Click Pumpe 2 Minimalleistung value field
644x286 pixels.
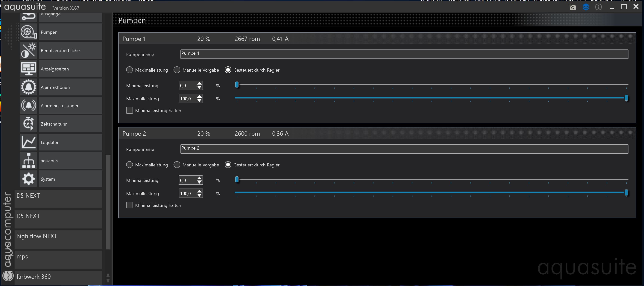click(188, 180)
